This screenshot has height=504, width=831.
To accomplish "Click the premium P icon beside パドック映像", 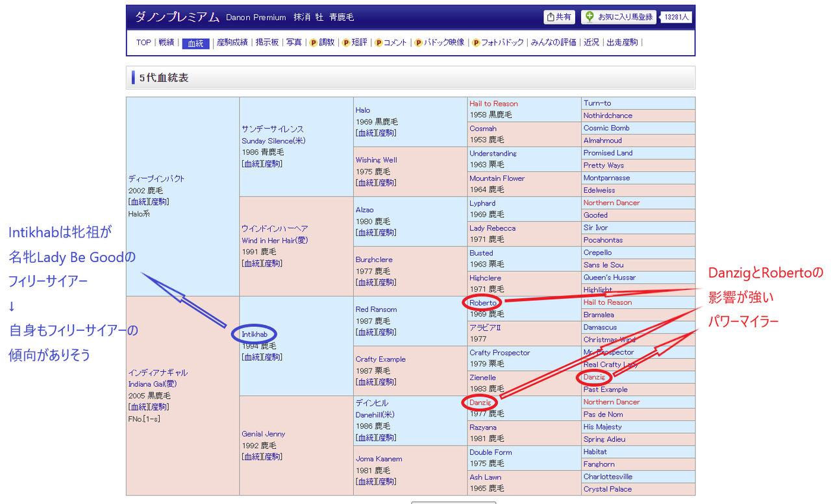I will (419, 43).
